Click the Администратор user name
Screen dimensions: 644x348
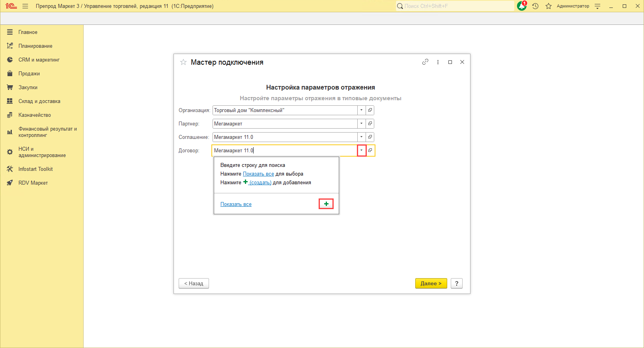pos(573,6)
